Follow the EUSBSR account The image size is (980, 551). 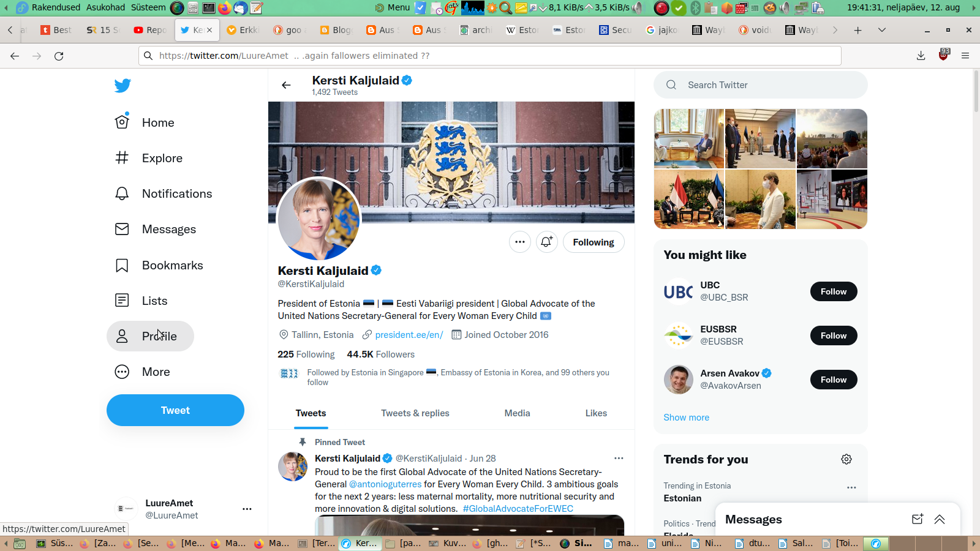834,335
